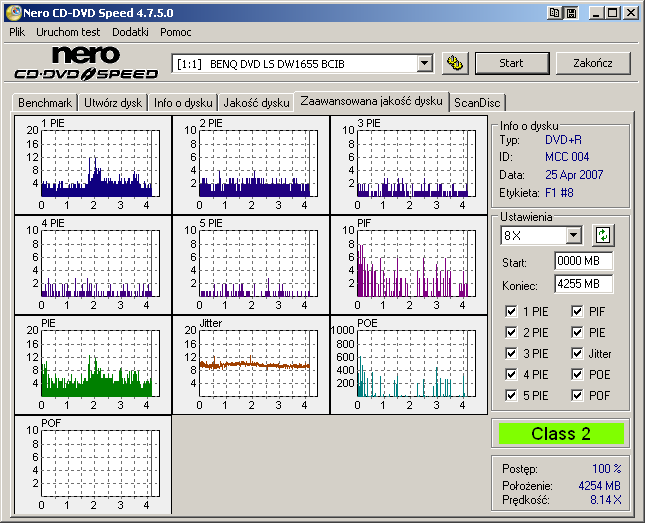Viewport: 645px width, 523px height.
Task: Click the Start 0000 MB input field
Action: tap(583, 261)
